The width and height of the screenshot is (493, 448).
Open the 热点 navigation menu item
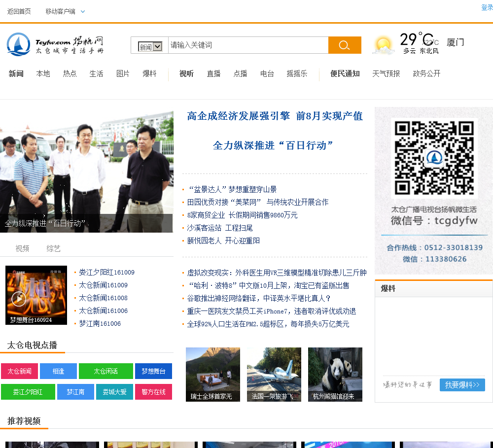point(70,73)
